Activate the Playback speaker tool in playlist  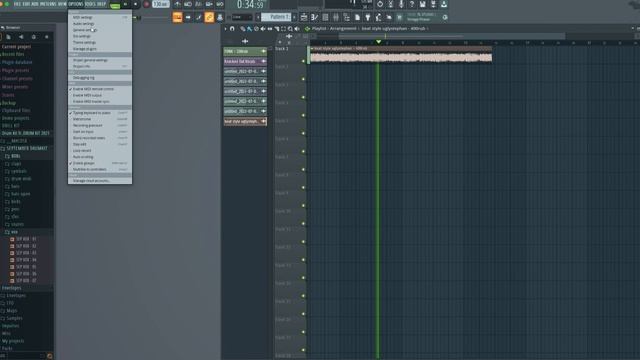point(297,29)
